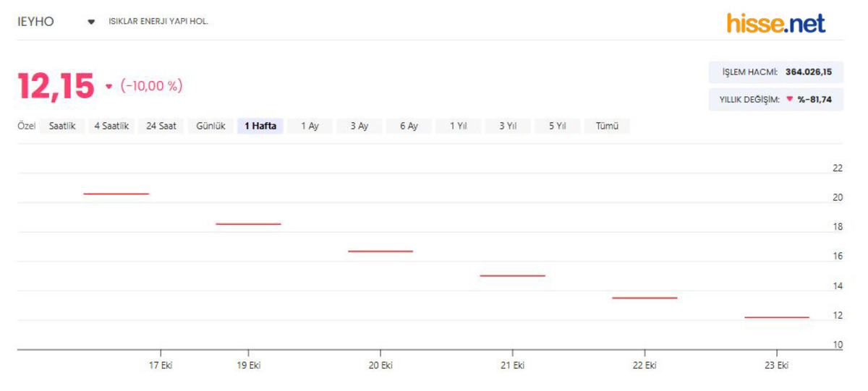Click the 20 Eki price line on chart
Screen dimensions: 868x391
coord(380,252)
